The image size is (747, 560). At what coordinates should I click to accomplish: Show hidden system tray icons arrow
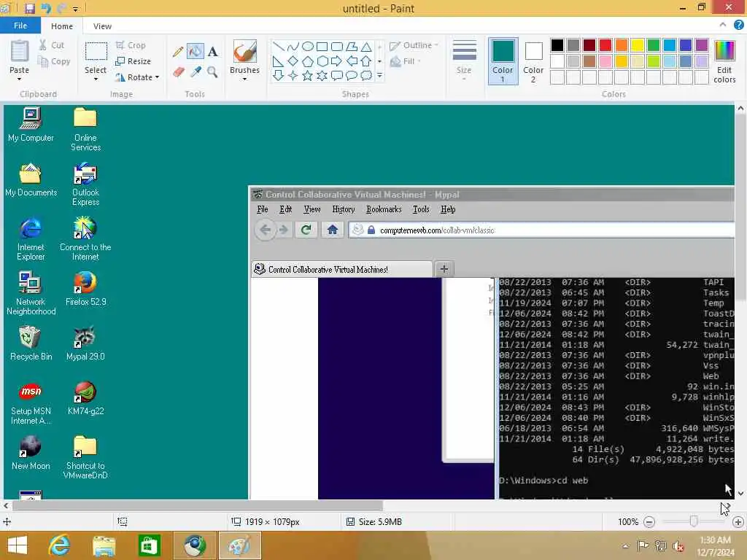[625, 545]
